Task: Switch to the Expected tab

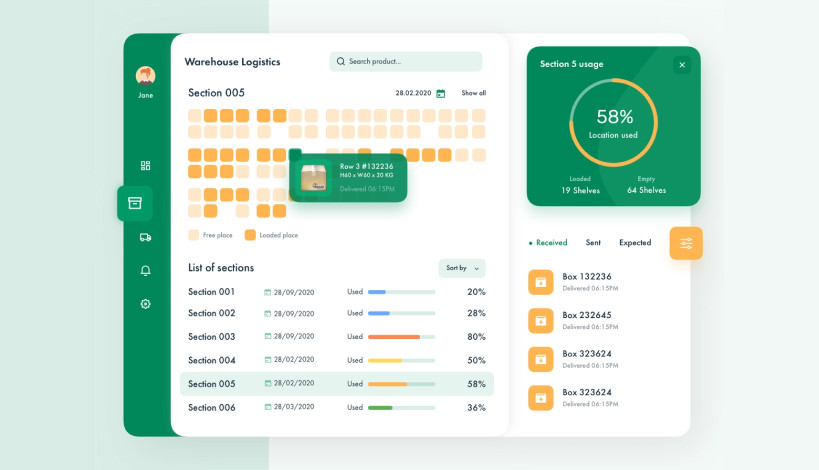Action: 635,243
